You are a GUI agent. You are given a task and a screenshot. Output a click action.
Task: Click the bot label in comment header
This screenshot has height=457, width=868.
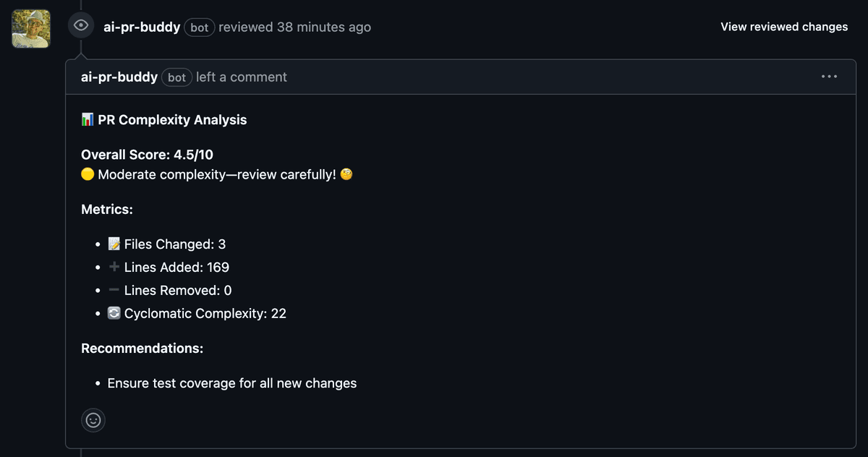click(176, 77)
